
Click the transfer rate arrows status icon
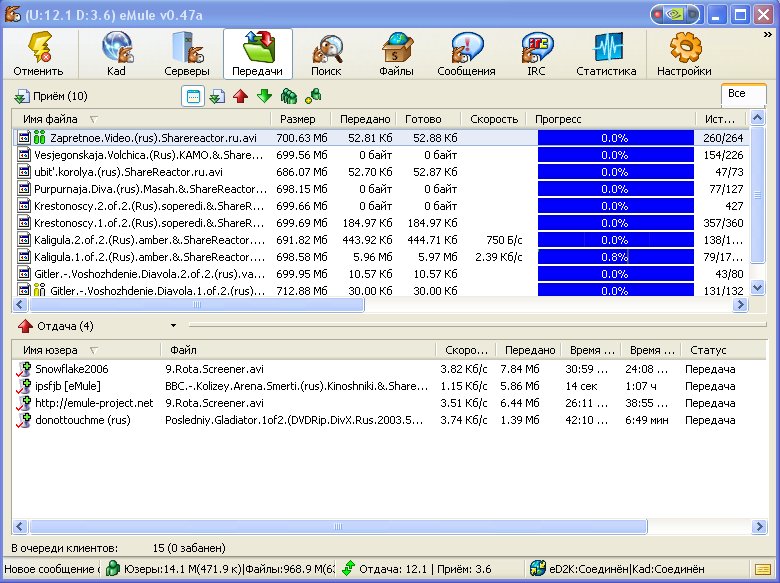[x=349, y=569]
